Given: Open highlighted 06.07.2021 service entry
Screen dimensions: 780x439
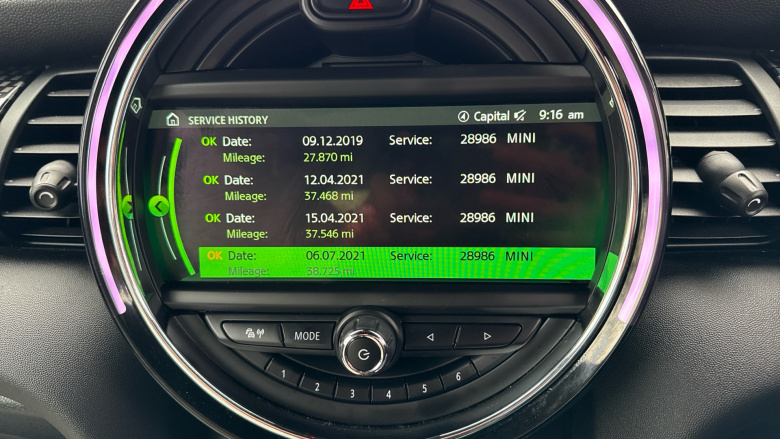Looking at the screenshot, I should [x=396, y=263].
